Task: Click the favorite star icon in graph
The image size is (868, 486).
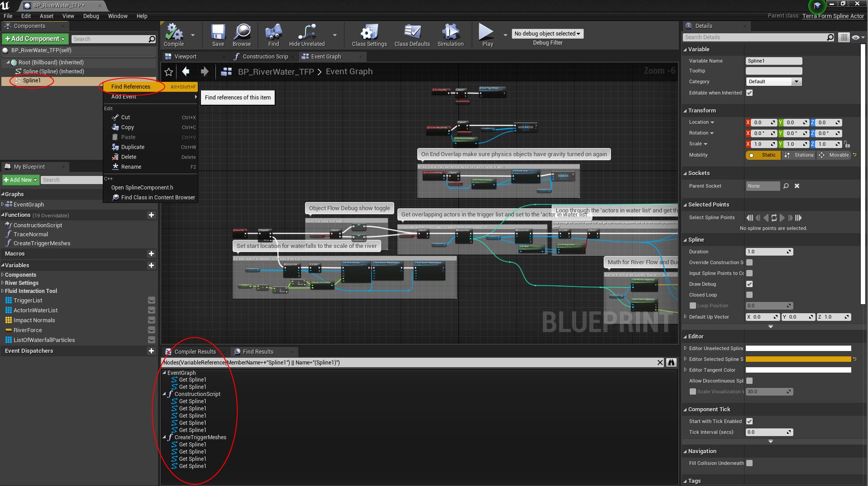Action: [169, 72]
